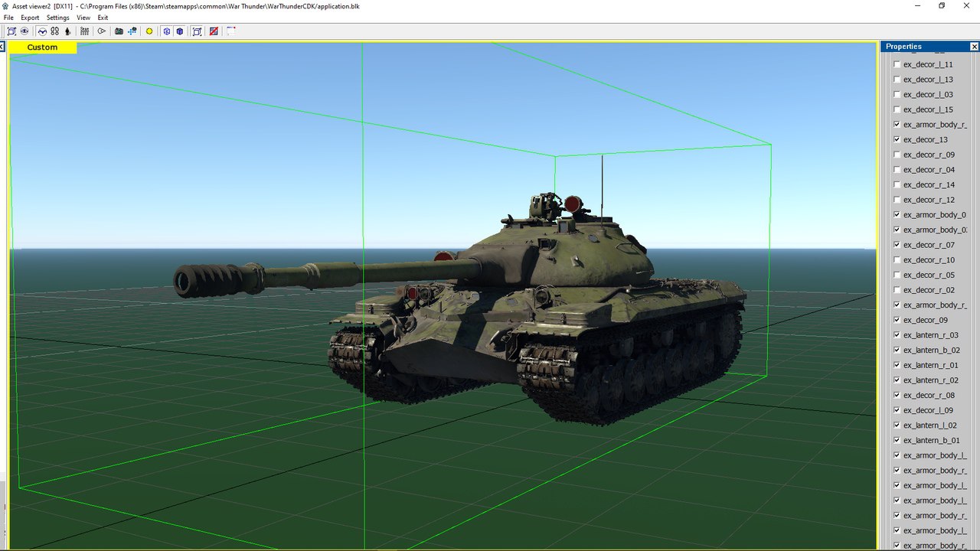Open the File menu
Viewport: 980px width, 551px height.
[x=8, y=18]
